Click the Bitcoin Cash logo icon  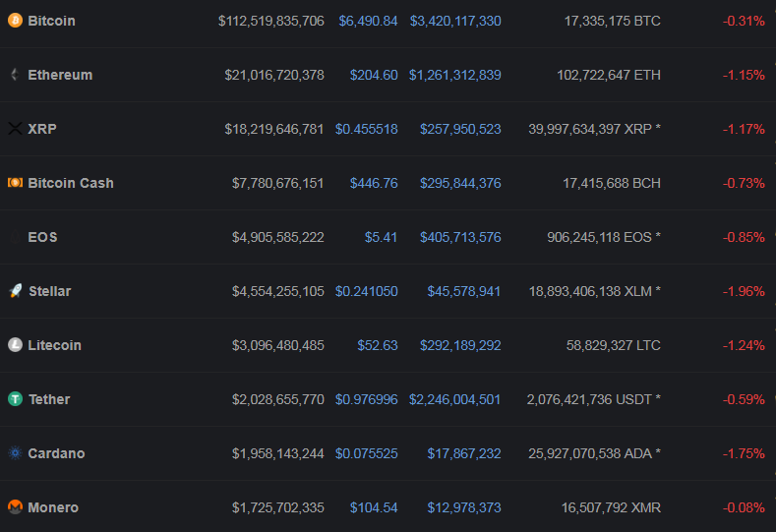15,183
